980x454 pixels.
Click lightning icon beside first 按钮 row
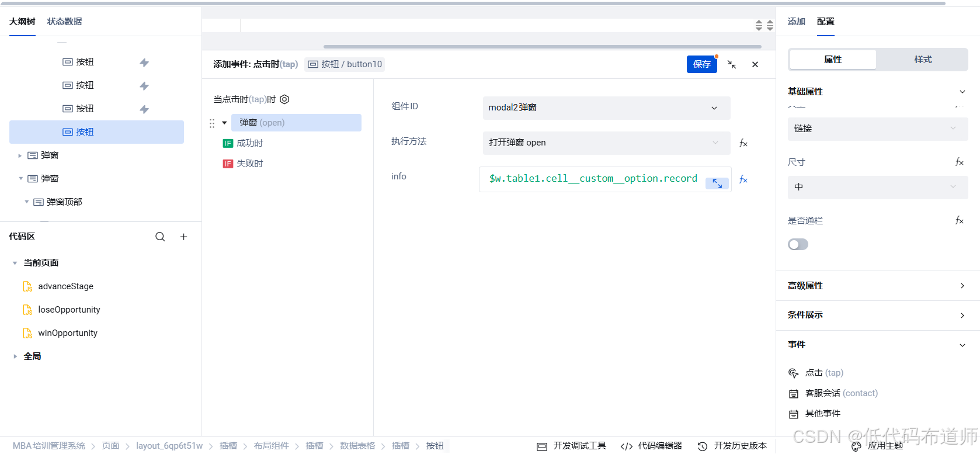click(144, 63)
